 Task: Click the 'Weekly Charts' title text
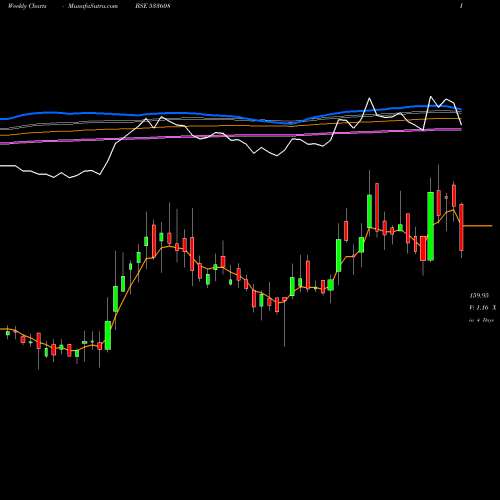point(27,6)
